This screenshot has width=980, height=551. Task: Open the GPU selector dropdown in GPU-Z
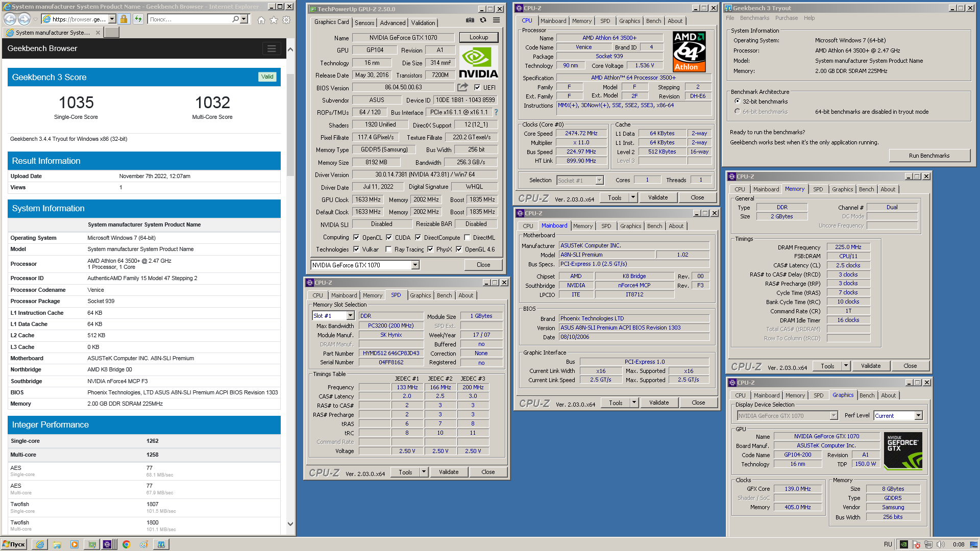[x=415, y=265]
